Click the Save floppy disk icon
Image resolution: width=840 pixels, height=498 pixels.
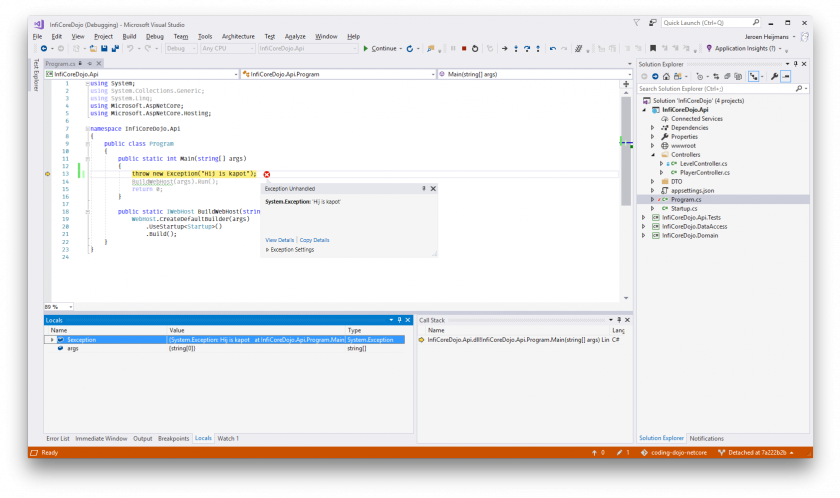104,48
